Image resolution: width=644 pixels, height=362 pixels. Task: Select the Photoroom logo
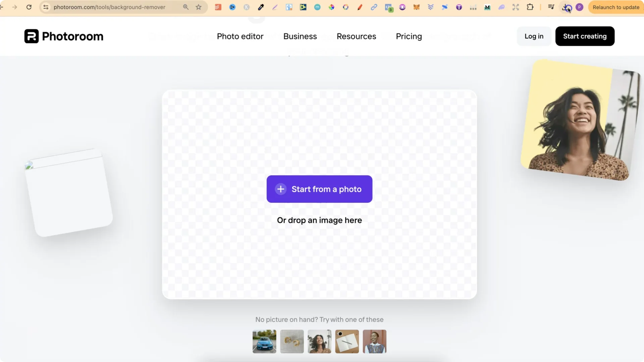point(63,36)
